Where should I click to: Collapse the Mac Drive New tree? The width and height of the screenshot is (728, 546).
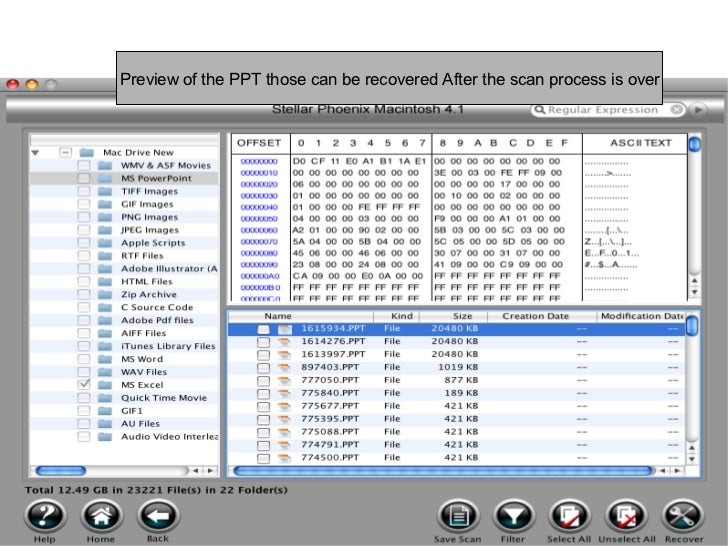click(x=36, y=153)
